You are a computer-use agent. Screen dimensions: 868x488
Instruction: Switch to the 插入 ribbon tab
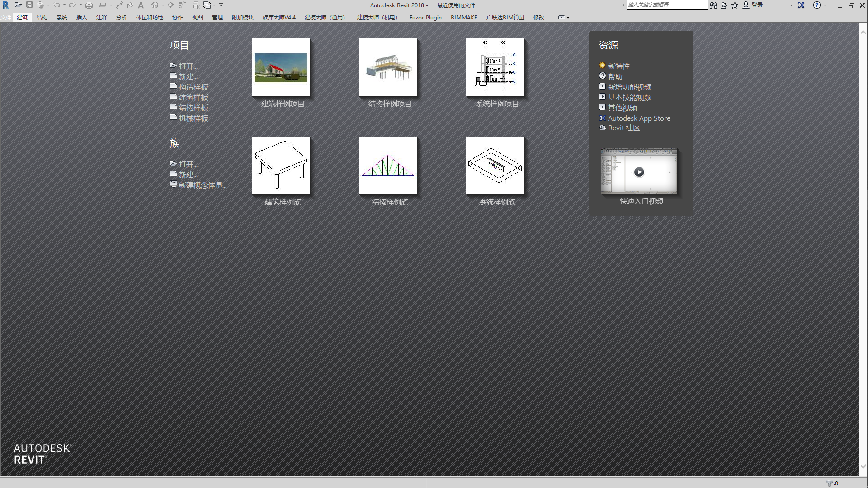click(81, 17)
